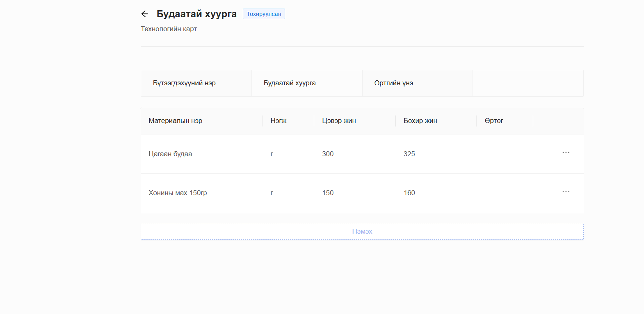Click the gross weight value 160
The height and width of the screenshot is (314, 644).
click(x=409, y=193)
